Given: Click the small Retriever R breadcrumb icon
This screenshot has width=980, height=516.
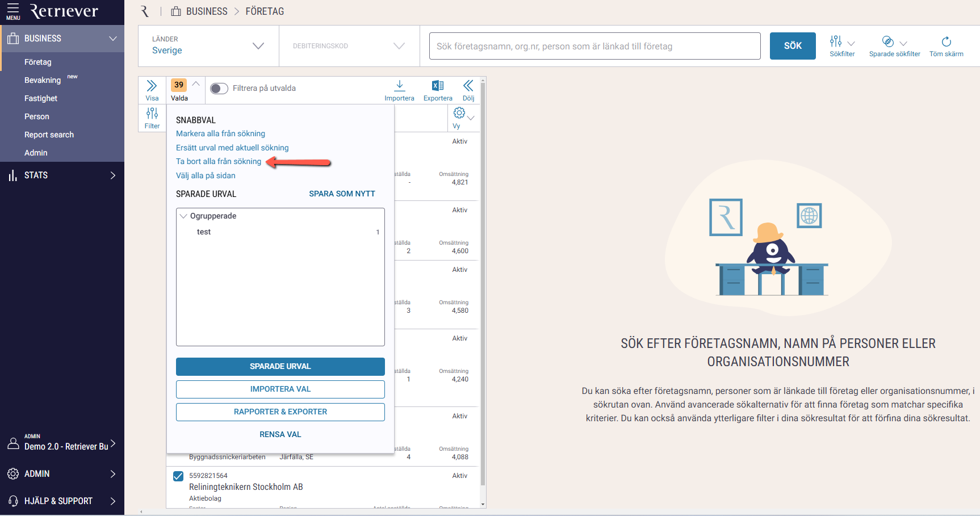Looking at the screenshot, I should point(145,11).
